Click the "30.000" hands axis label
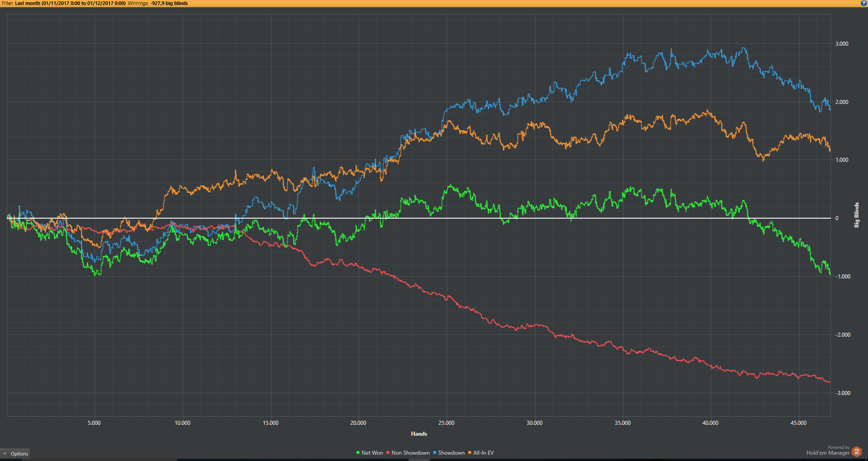The height and width of the screenshot is (461, 868). click(x=534, y=423)
